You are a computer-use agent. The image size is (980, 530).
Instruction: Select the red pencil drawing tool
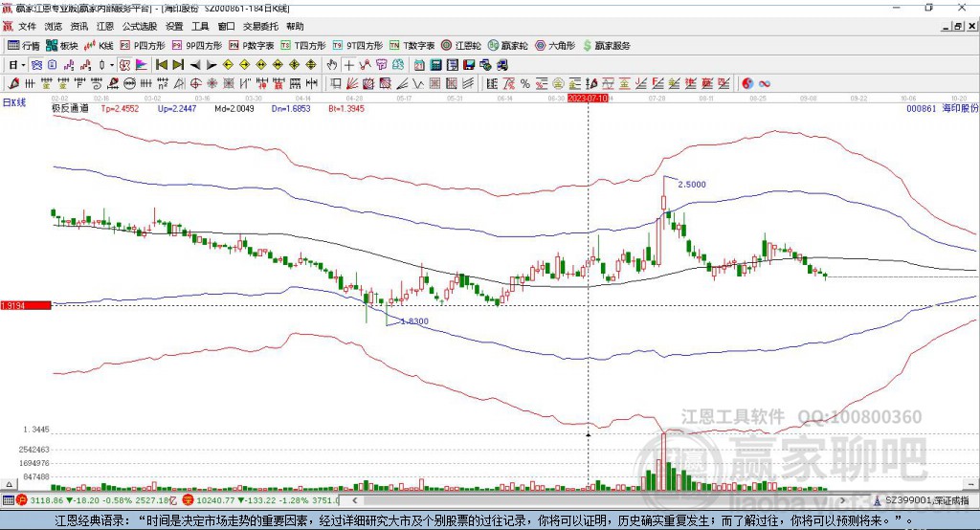tap(13, 83)
